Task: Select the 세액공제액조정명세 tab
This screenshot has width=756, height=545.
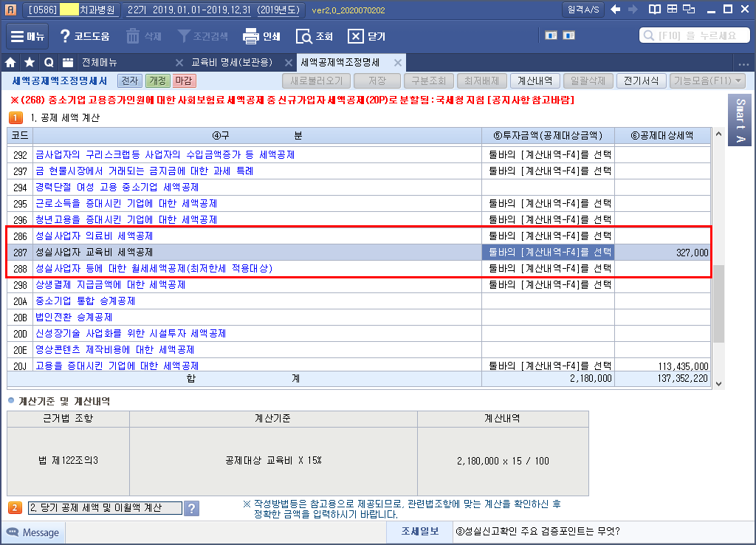Action: pos(340,62)
